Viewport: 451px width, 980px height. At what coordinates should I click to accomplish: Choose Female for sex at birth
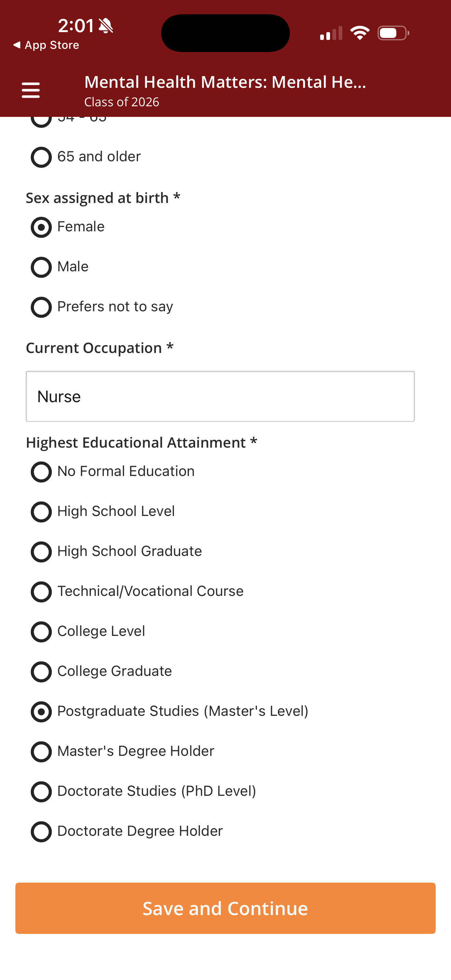41,227
